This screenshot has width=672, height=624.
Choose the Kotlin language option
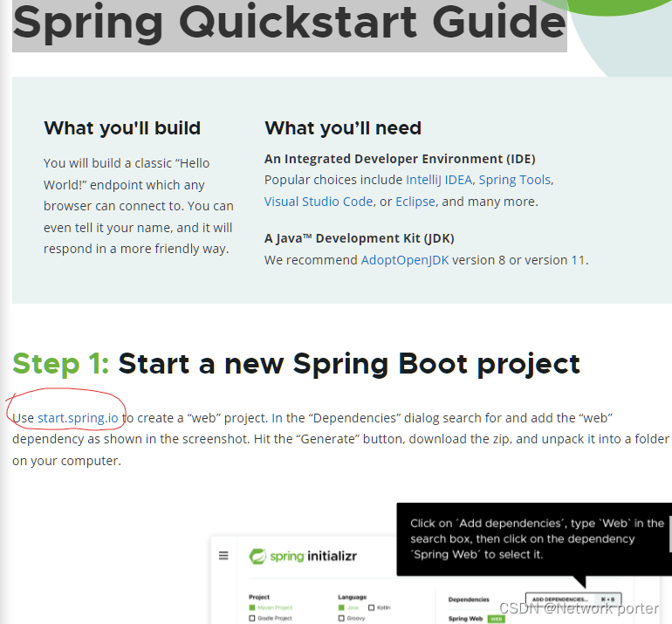pyautogui.click(x=380, y=607)
